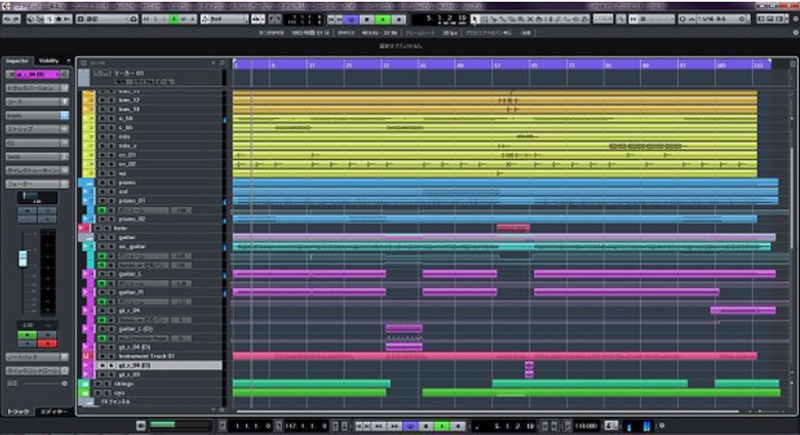The image size is (800, 435).
Task: Toggle the global M mute state button
Action: (x=147, y=19)
